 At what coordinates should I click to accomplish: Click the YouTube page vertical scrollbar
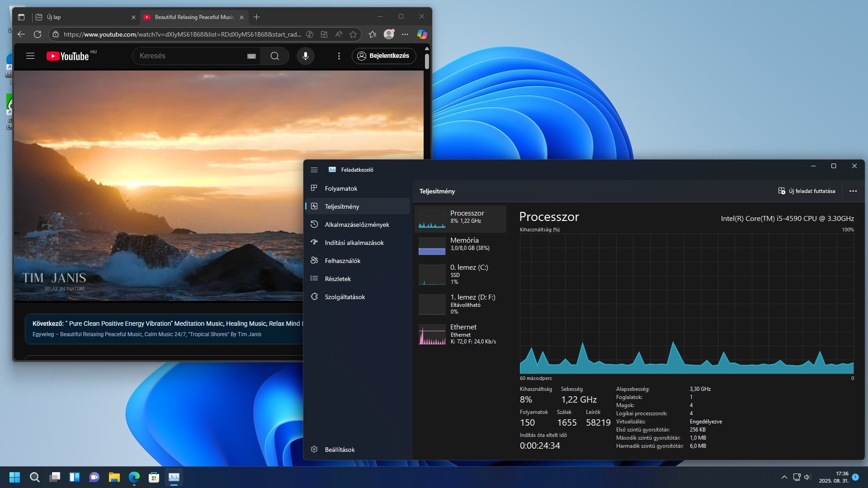427,61
